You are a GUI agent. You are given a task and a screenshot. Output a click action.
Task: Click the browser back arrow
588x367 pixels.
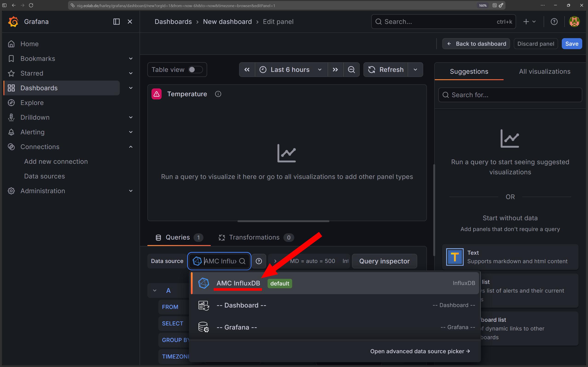coord(14,5)
